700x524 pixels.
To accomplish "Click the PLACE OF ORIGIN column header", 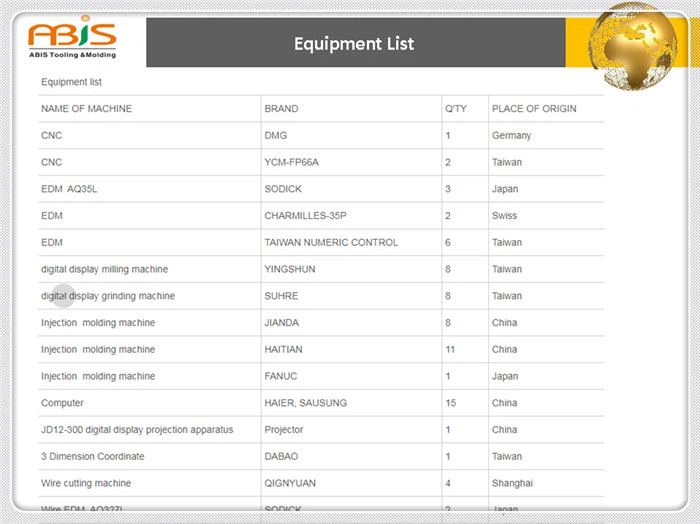I will tap(533, 108).
